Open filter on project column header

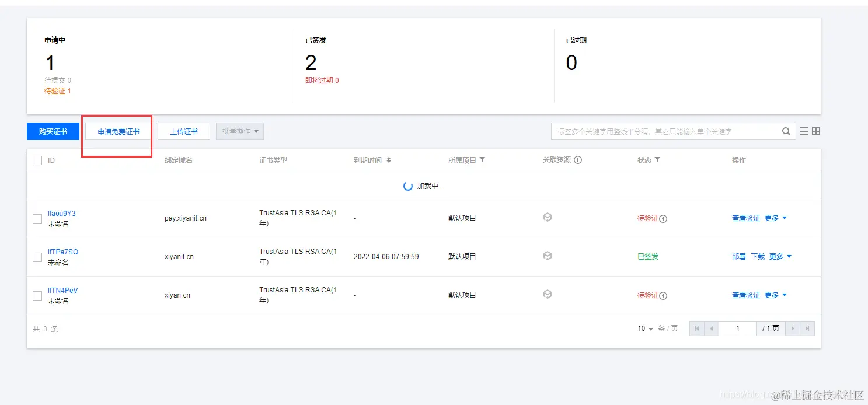pyautogui.click(x=482, y=160)
